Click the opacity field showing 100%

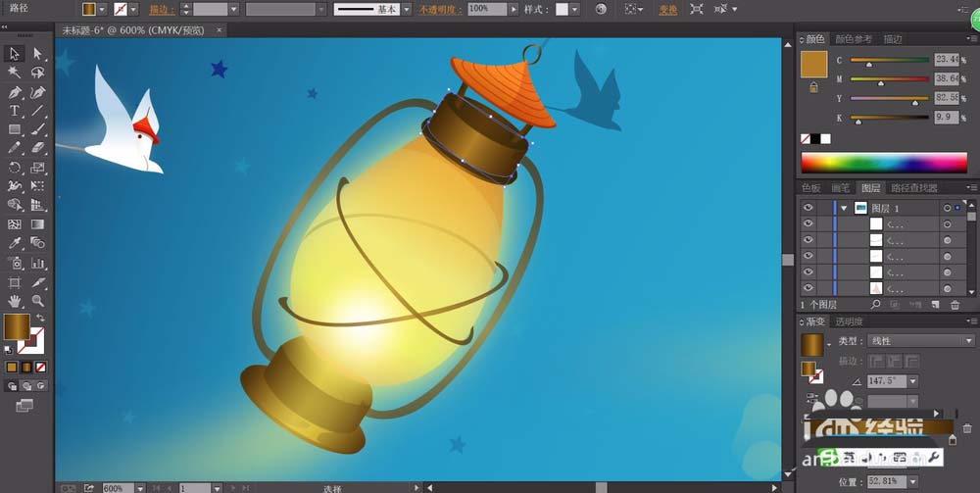(x=487, y=10)
